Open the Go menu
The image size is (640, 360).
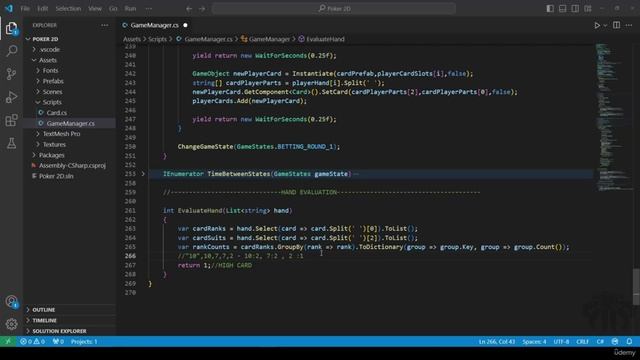pos(113,9)
